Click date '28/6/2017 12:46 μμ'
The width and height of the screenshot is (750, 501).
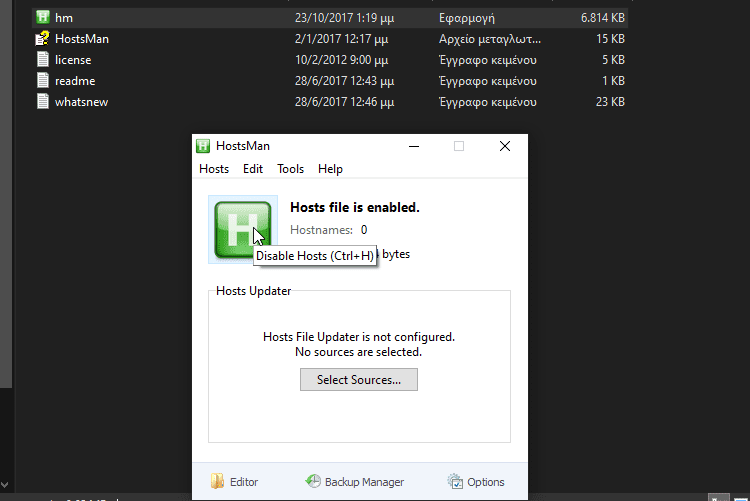[344, 102]
